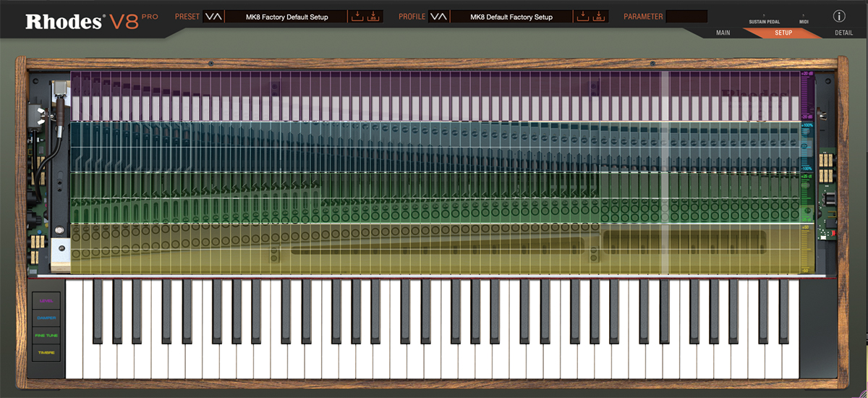Image resolution: width=868 pixels, height=398 pixels.
Task: Click the MIDI indicator
Action: pos(804,20)
